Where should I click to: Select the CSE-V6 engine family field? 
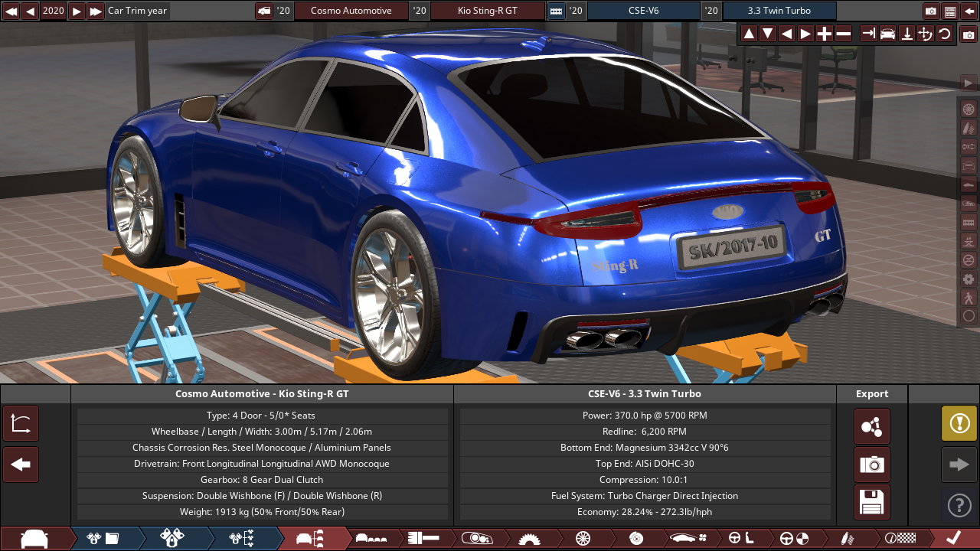point(643,11)
